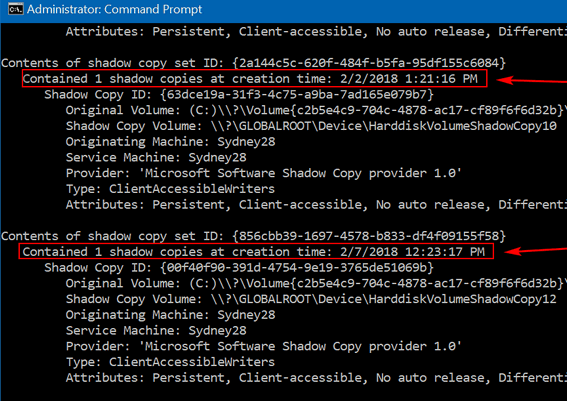Screen dimensions: 567x401
Task: Click the first Type: ClientAccessibleWriters line
Action: [x=170, y=189]
